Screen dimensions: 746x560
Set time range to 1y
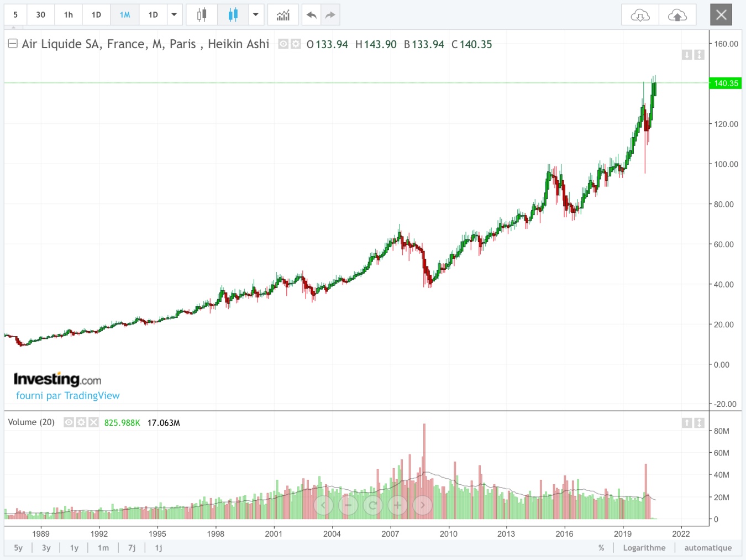pyautogui.click(x=74, y=548)
